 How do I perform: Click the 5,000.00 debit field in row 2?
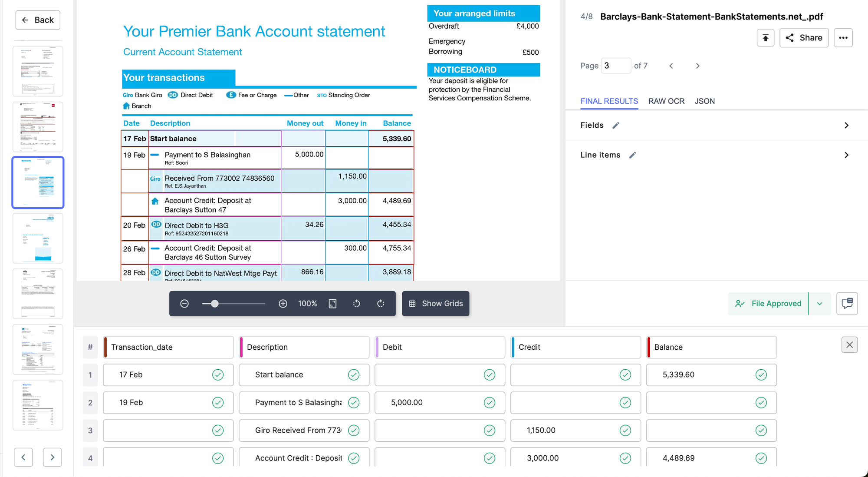coord(440,403)
